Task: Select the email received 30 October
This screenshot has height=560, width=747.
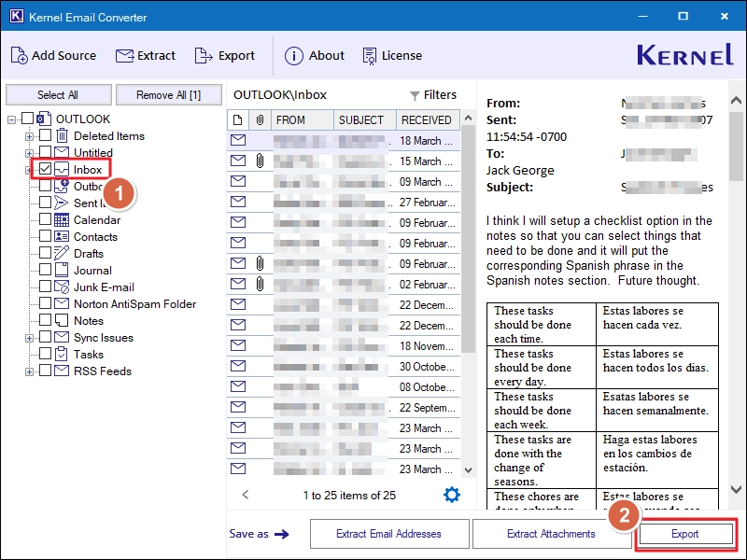Action: (344, 366)
